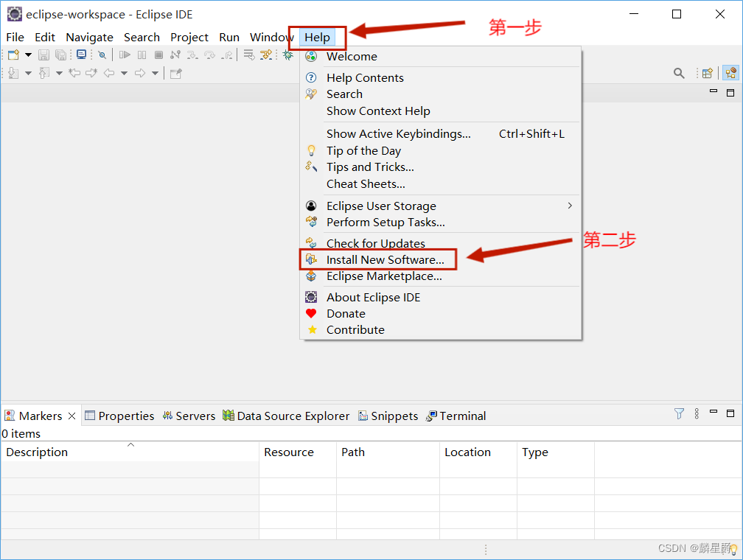Open the Run menu

click(x=229, y=37)
